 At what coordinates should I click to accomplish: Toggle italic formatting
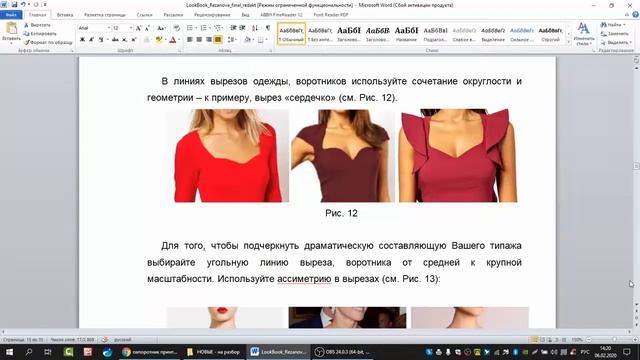[x=91, y=40]
